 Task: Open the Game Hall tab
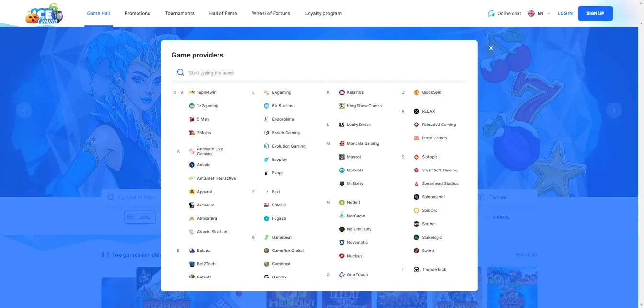click(98, 13)
